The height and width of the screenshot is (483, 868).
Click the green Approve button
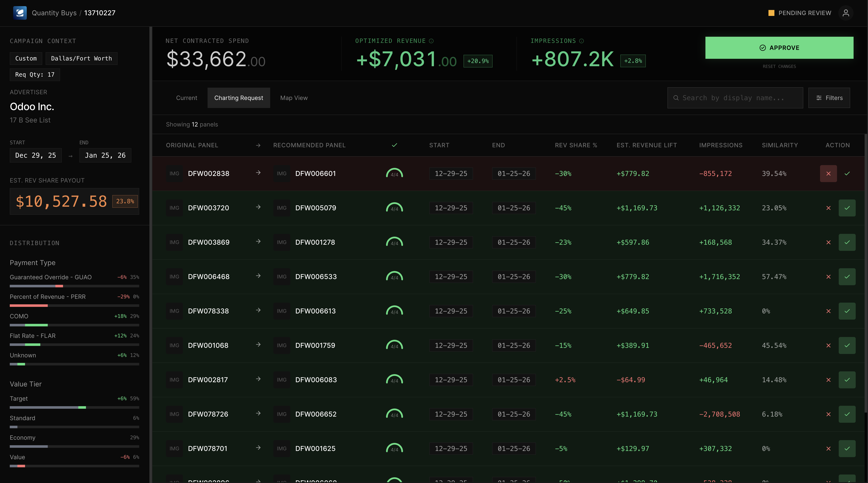coord(779,48)
